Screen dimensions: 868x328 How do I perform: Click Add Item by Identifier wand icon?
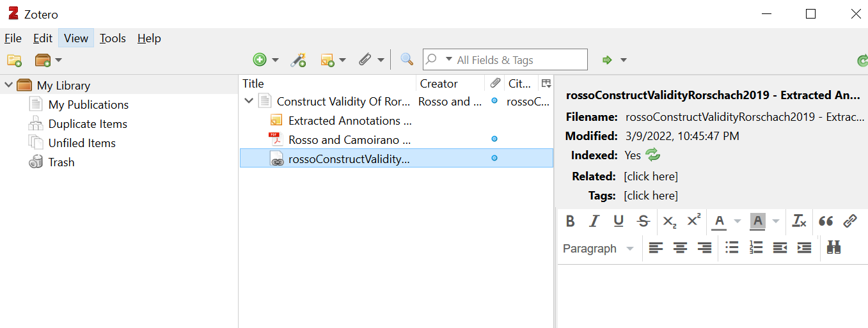[x=298, y=60]
